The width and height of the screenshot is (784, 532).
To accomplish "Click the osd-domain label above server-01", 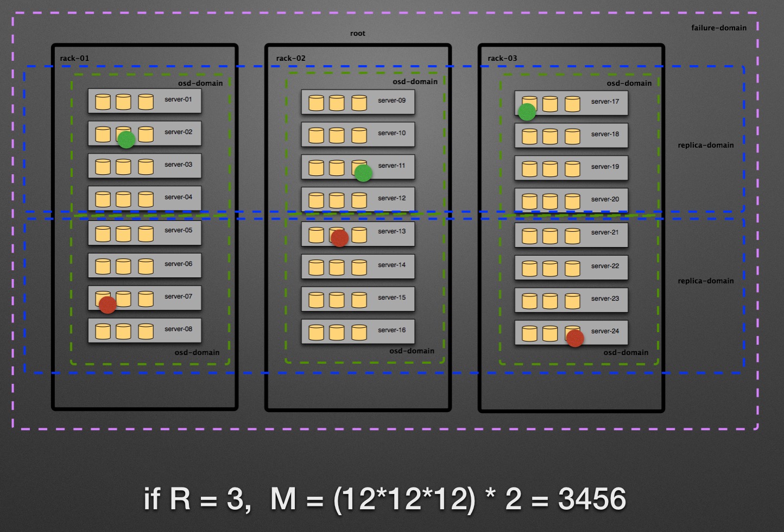I will pos(200,83).
